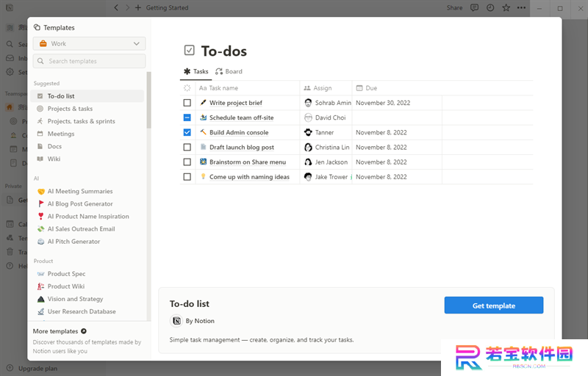Viewport: 588px width, 376px height.
Task: Click AI Meeting Summaries handshake icon
Action: click(41, 192)
